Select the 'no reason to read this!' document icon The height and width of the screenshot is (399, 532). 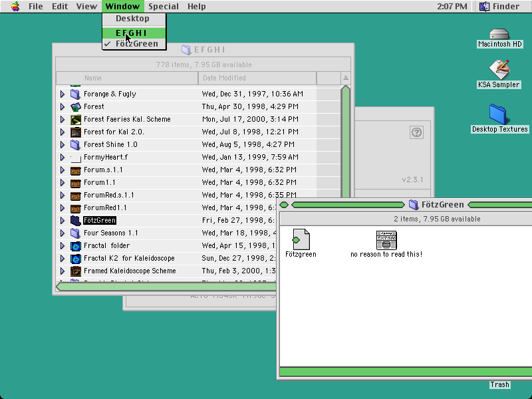tap(386, 240)
